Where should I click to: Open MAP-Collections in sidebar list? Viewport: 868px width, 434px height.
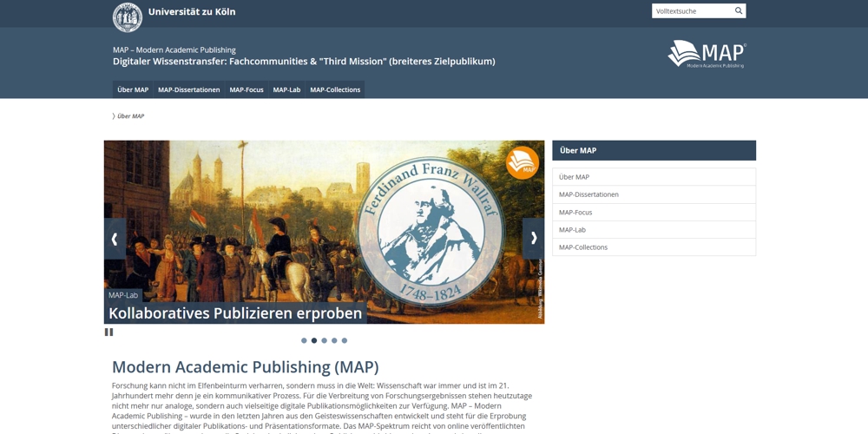pyautogui.click(x=654, y=247)
